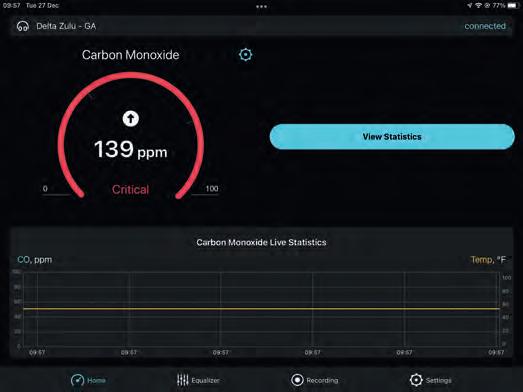Click the red CO gauge arc
This screenshot has height=392, width=523.
(x=130, y=75)
